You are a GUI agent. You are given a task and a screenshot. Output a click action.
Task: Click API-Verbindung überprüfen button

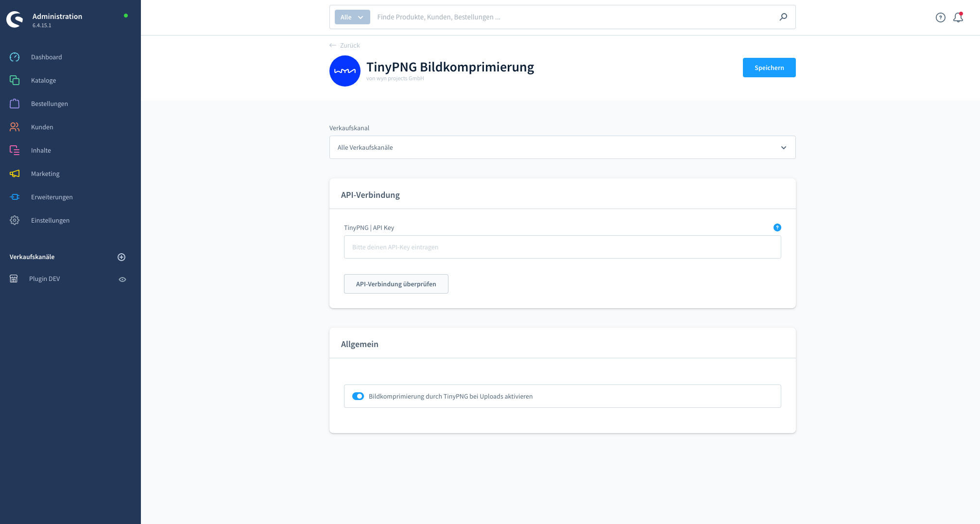click(x=396, y=284)
